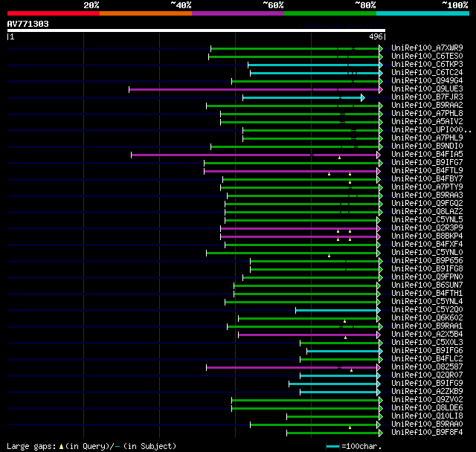This screenshot has width=476, height=452.
Task: Select the UniRef100_A5AIV2 label
Action: tap(427, 122)
